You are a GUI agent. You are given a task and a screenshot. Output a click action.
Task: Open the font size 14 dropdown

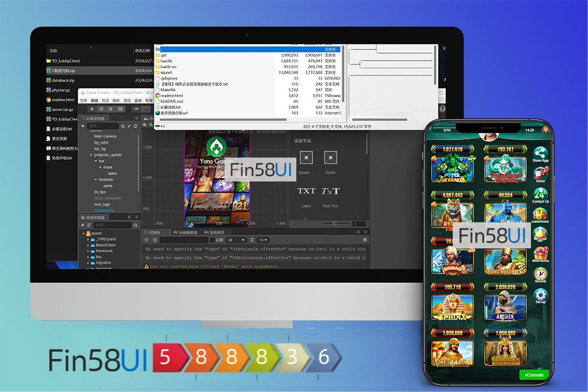point(263,240)
